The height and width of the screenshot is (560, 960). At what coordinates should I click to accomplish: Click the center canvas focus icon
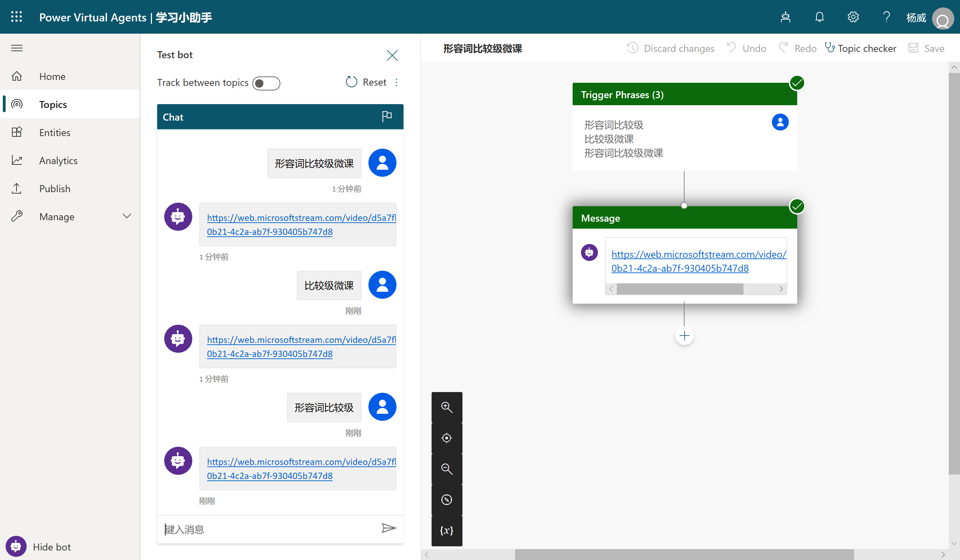[x=446, y=438]
